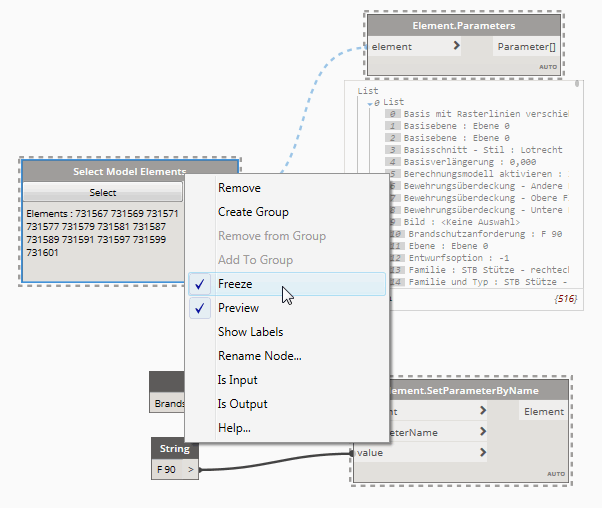
Task: Click the AUTO lacing indicator on Element.Parameters
Action: click(548, 66)
